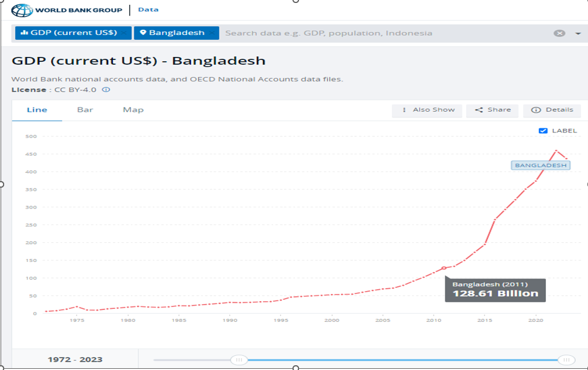Clear the search bar with the circled X icon
Viewport: 588px width, 370px height.
click(x=559, y=33)
